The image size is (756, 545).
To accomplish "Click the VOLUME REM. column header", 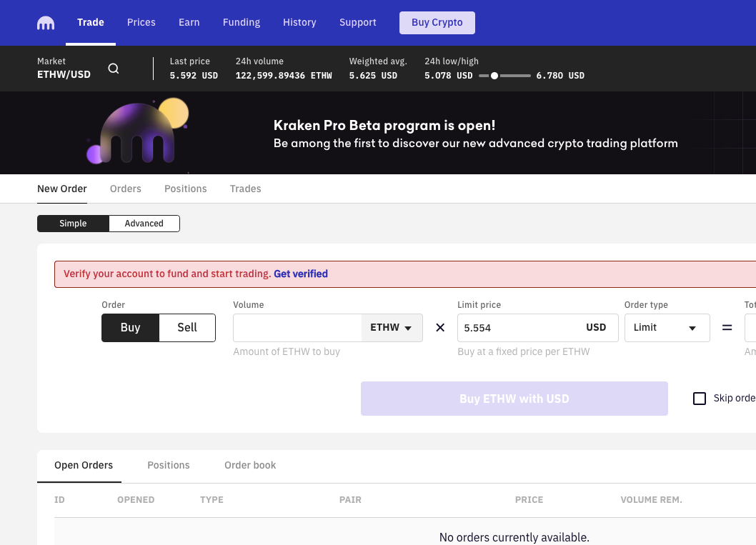I will point(652,500).
